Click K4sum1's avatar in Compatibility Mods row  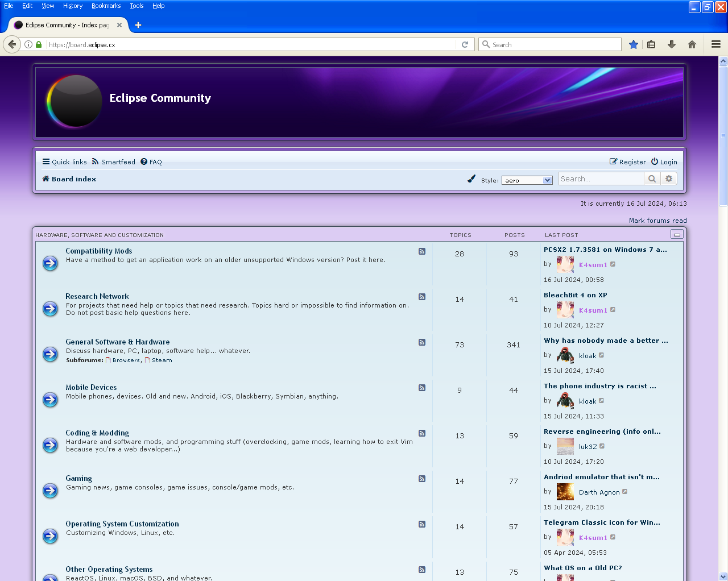click(565, 264)
